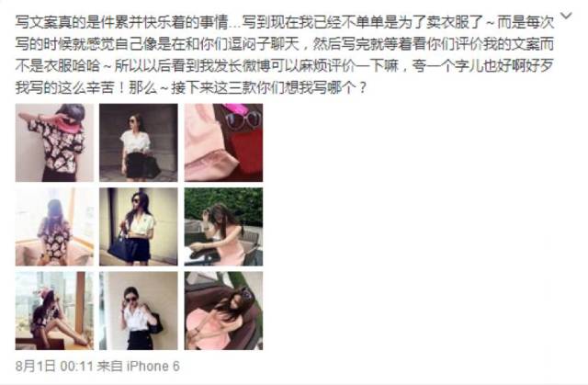
Task: Click the text line starting 不是衣服哈哈
Action: coord(285,66)
